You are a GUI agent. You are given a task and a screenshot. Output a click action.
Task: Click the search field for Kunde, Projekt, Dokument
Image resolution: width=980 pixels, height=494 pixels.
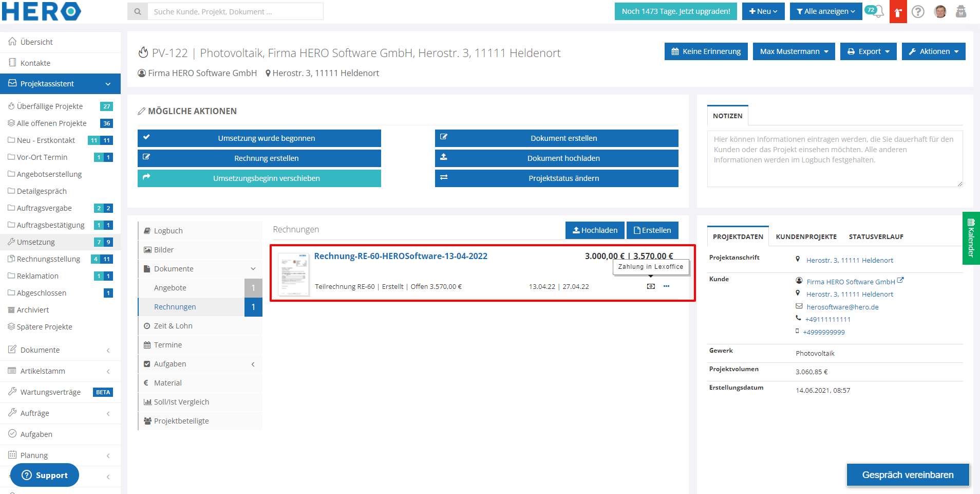[x=236, y=11]
